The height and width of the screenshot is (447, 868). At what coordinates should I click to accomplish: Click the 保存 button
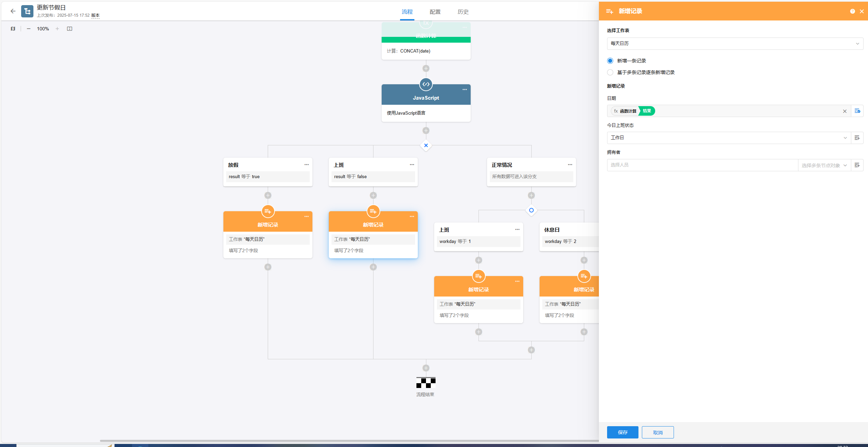622,432
